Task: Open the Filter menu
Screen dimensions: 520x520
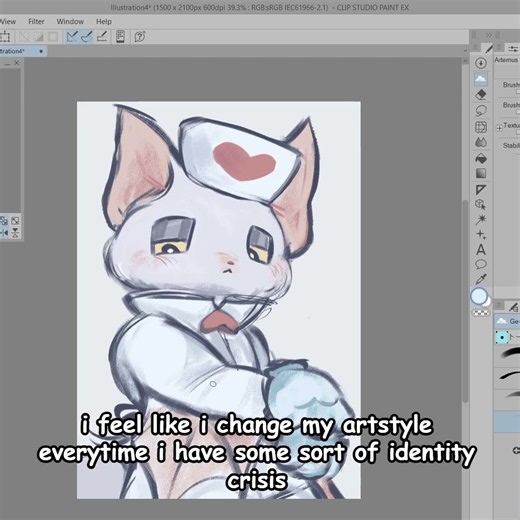Action: (36, 22)
